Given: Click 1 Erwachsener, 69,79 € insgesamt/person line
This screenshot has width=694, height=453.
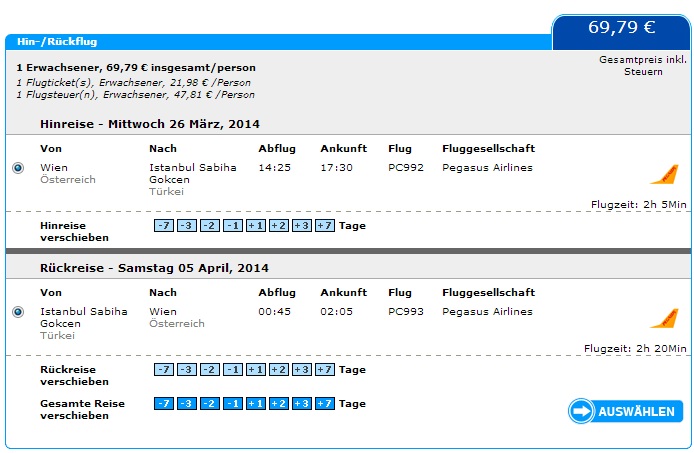Looking at the screenshot, I should click(x=136, y=68).
